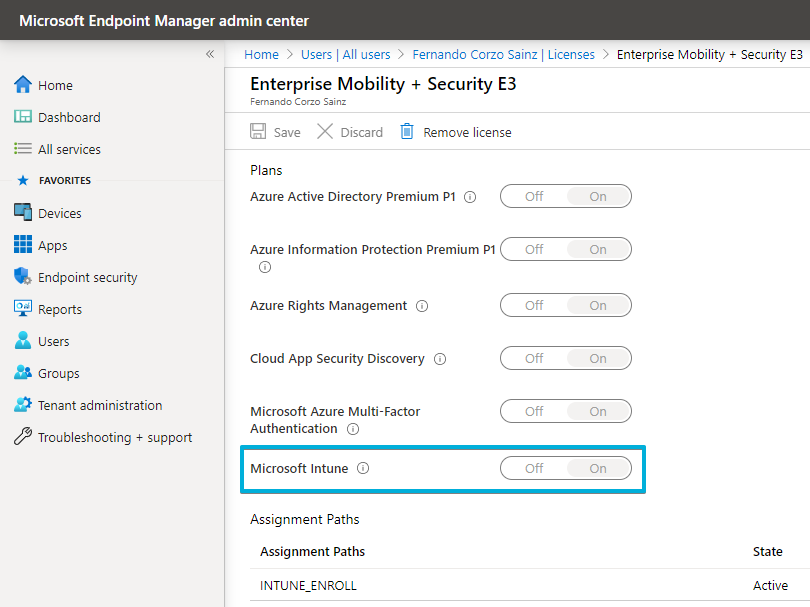Click the State column header
Screen dimensions: 810x607
[768, 551]
